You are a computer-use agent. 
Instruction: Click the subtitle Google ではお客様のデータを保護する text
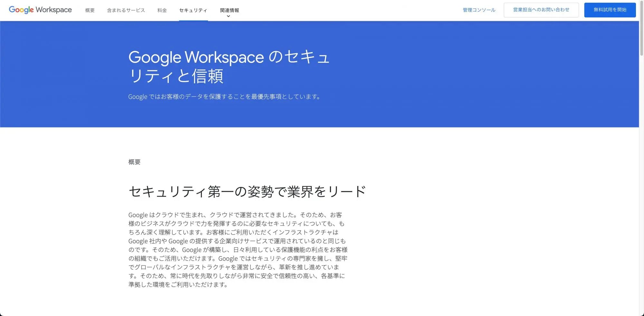coord(224,97)
